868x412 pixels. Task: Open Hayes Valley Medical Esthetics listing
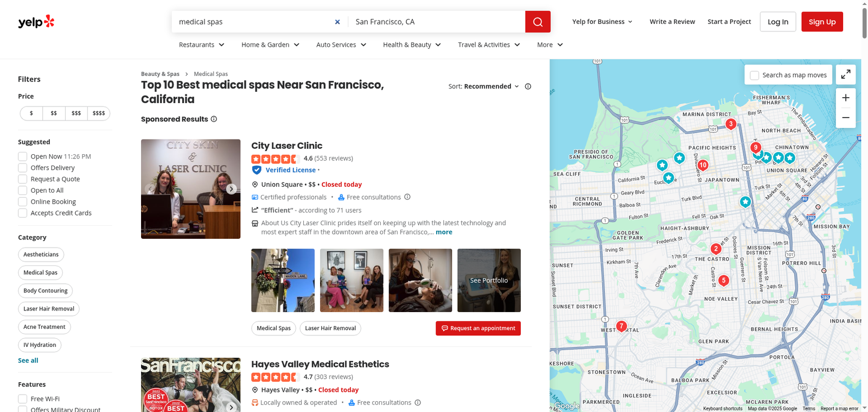point(320,364)
